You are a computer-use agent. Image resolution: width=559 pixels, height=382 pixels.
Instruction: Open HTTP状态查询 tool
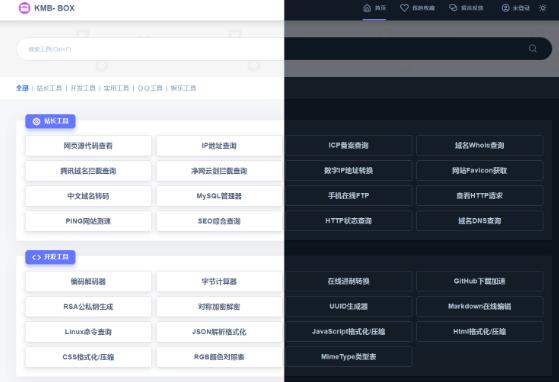pyautogui.click(x=348, y=221)
